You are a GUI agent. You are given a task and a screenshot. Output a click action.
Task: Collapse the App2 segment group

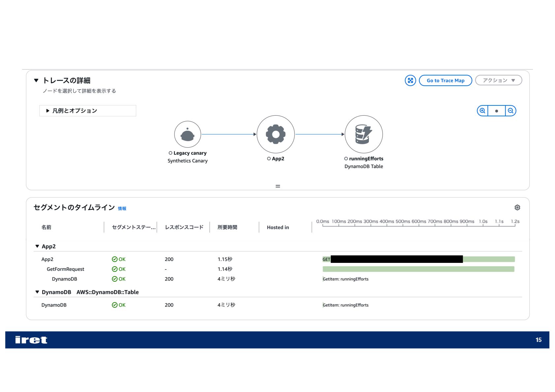[37, 246]
